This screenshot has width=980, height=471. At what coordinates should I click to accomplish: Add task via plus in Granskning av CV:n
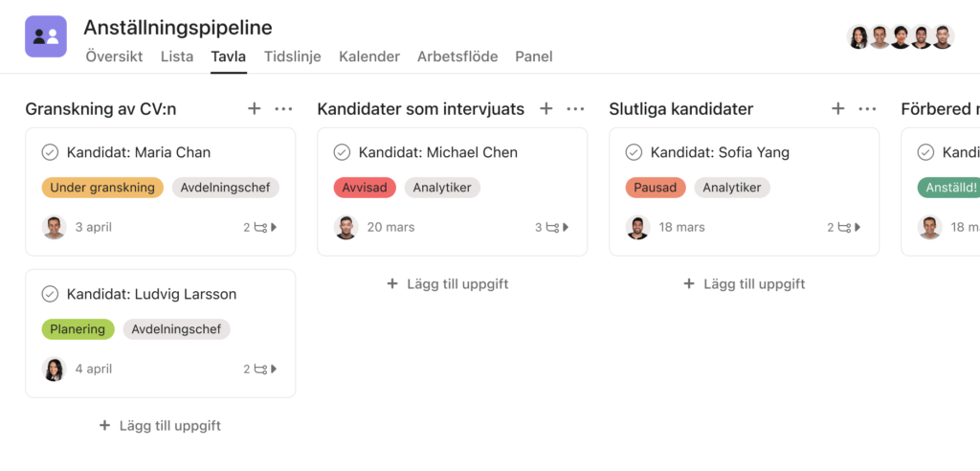coord(254,109)
